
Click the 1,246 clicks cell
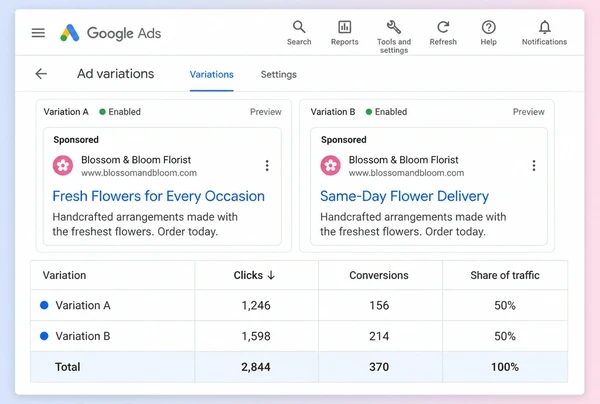[256, 305]
